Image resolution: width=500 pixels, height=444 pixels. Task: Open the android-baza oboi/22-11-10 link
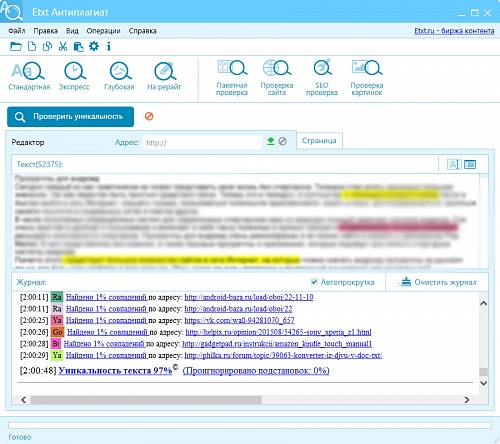pyautogui.click(x=249, y=297)
